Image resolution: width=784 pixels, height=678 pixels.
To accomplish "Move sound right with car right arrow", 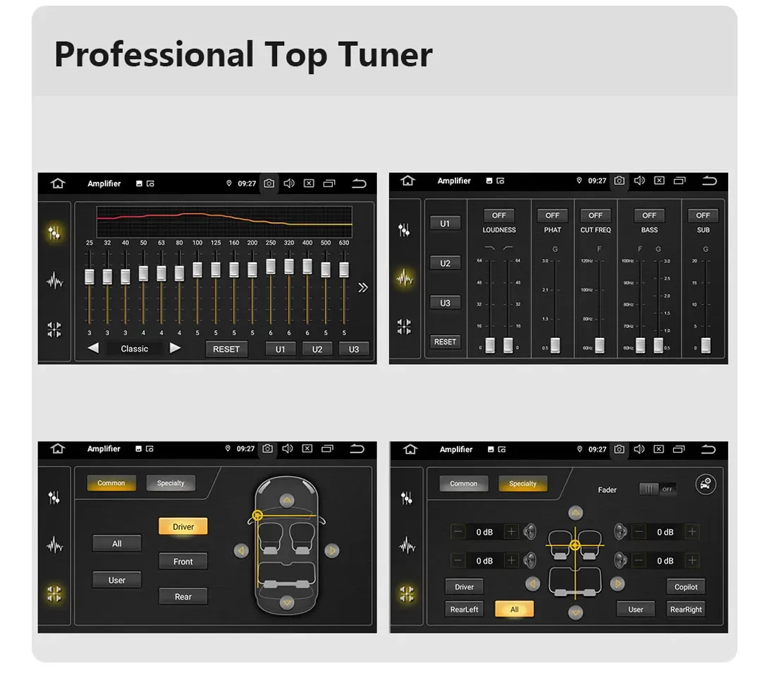I will (x=331, y=550).
